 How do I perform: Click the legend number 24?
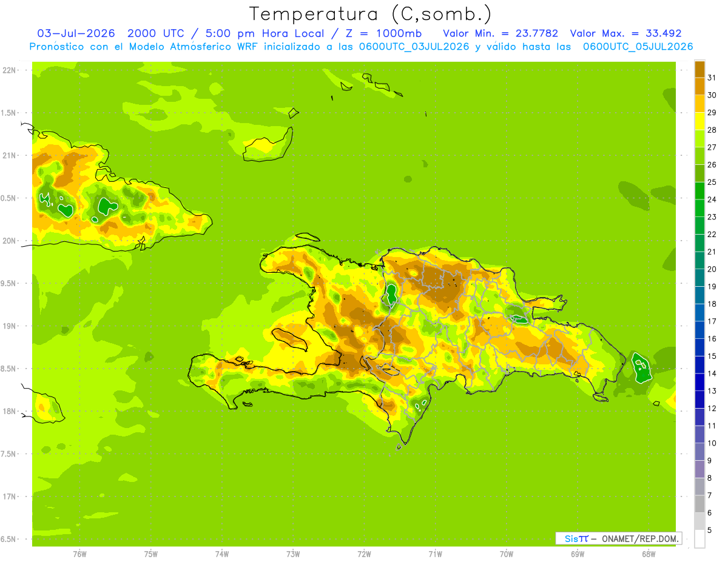712,199
